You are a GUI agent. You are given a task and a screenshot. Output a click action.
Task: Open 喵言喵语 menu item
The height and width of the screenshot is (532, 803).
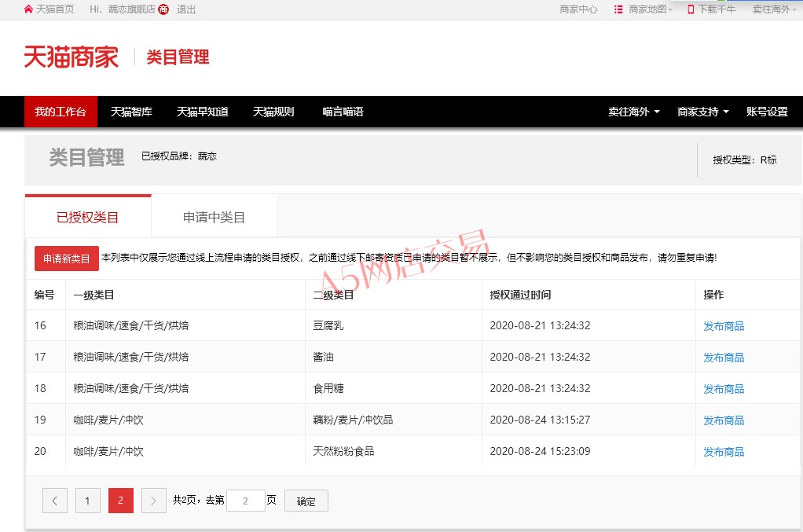343,112
